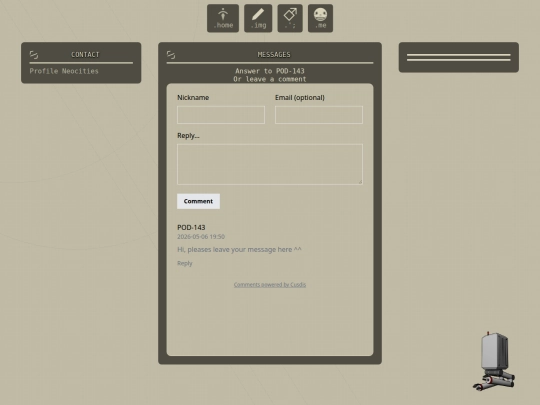The height and width of the screenshot is (405, 540).
Task: Click Reply under POD-143's message
Action: (185, 263)
